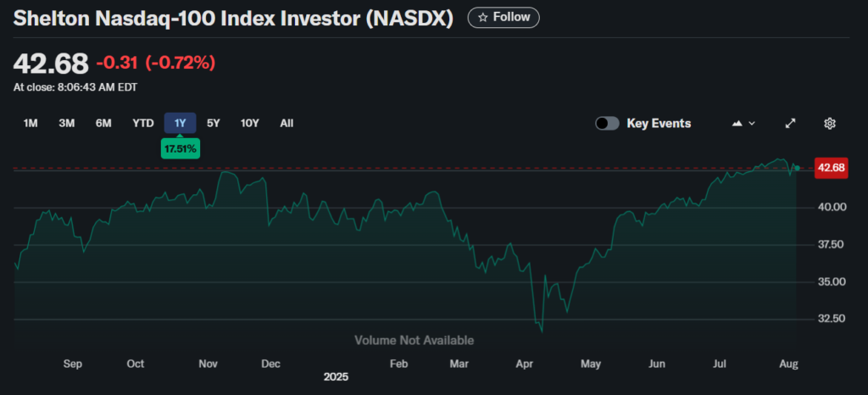Click the -0.31 (-0.72%) change text

156,63
